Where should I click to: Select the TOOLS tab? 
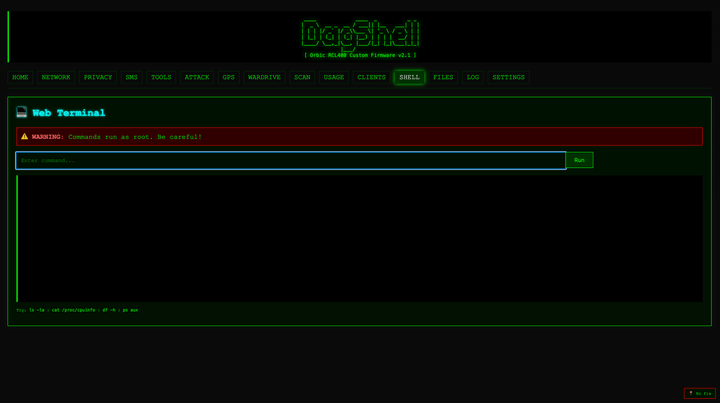coord(161,77)
